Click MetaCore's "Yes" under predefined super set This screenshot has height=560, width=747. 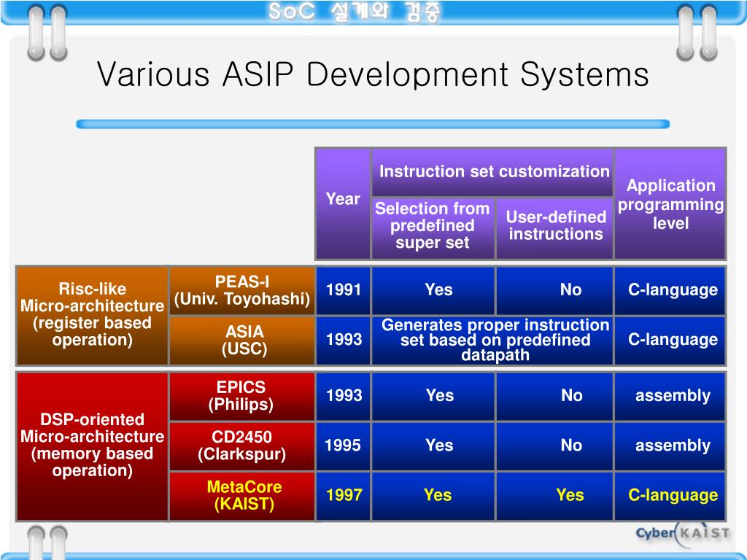click(433, 496)
